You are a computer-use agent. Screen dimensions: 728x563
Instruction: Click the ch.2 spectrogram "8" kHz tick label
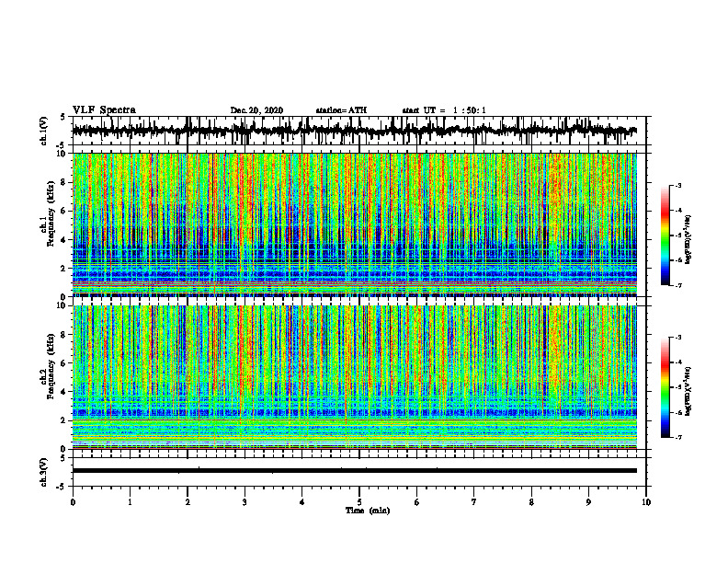(x=64, y=335)
